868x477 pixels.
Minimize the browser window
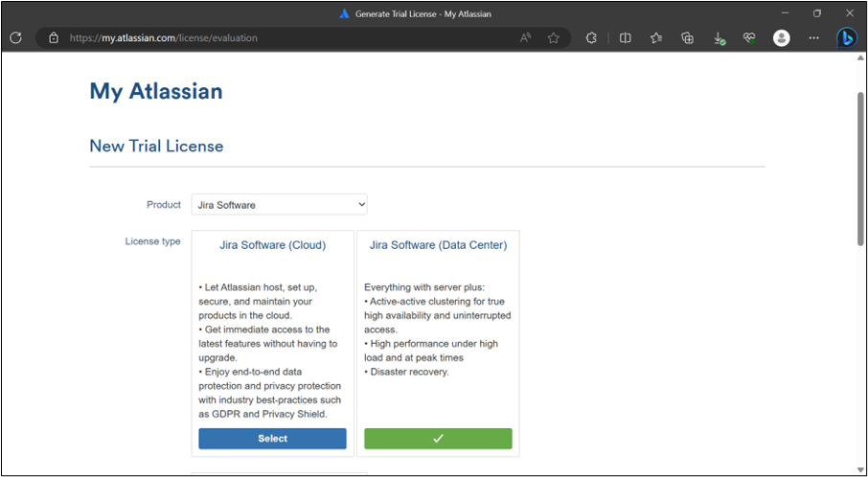coord(785,13)
